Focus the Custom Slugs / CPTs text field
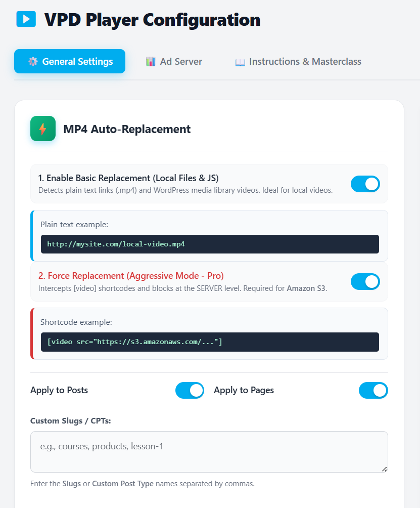420x508 pixels. pyautogui.click(x=209, y=451)
